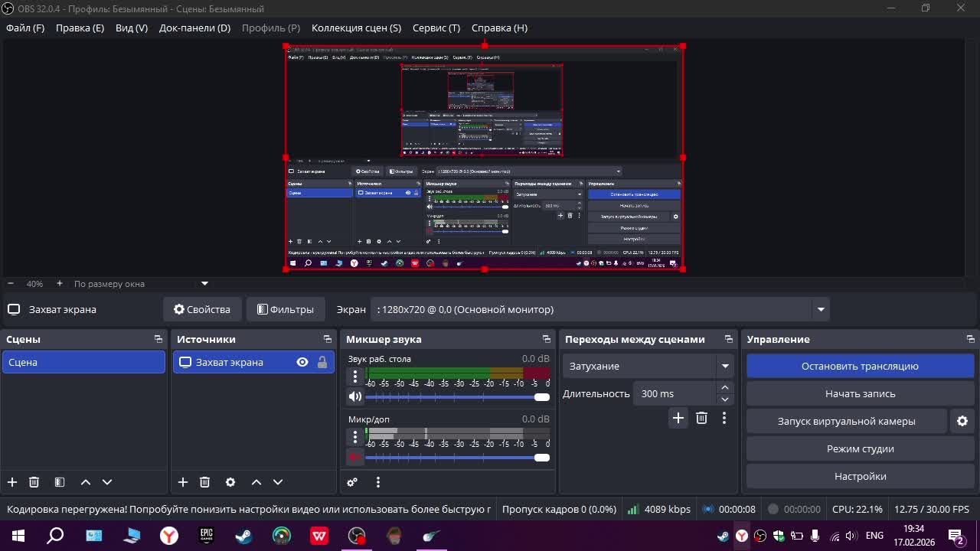
Task: Open the Сервис menu
Action: pyautogui.click(x=436, y=28)
